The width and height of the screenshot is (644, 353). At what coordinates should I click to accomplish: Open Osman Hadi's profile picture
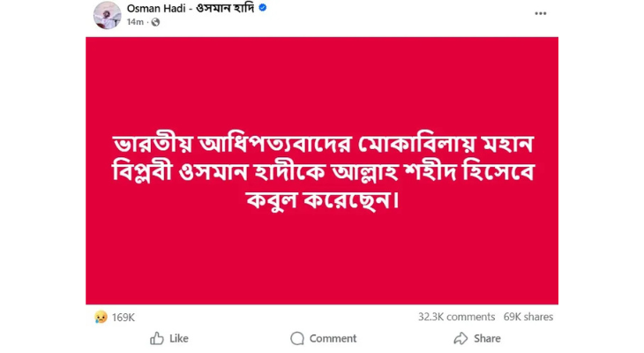point(107,15)
